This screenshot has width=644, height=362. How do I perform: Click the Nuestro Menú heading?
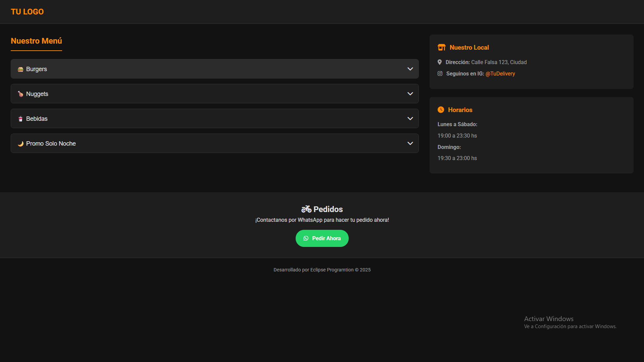click(x=36, y=41)
